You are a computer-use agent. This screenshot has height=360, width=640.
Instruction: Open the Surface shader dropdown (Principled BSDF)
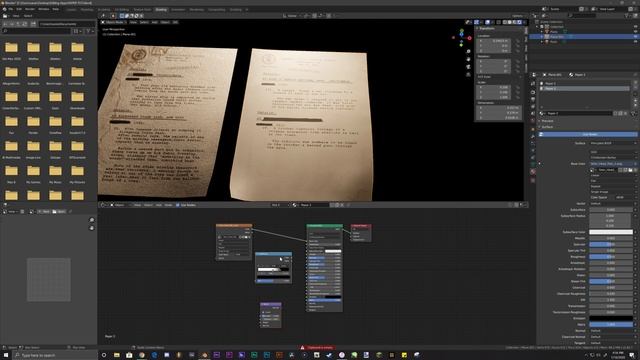612,143
